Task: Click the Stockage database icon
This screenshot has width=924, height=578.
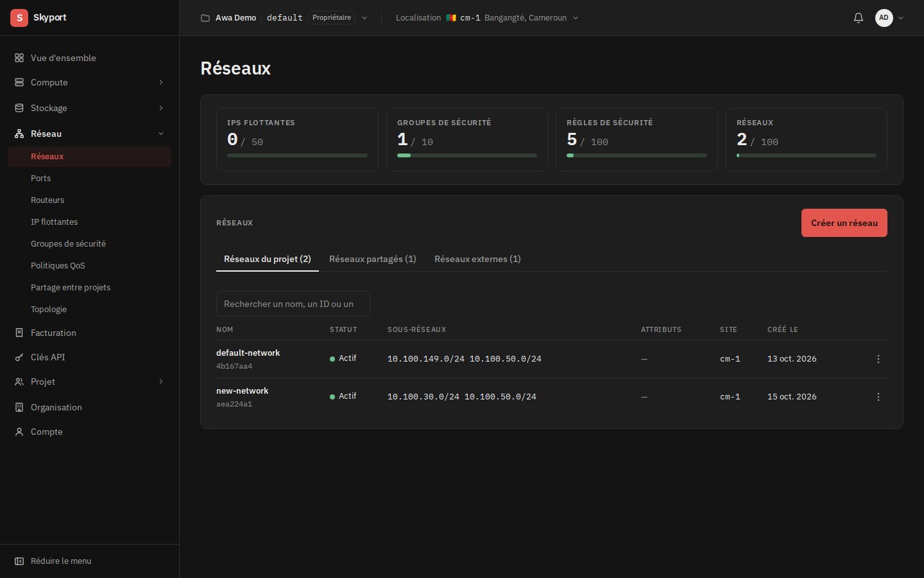Action: pyautogui.click(x=19, y=108)
